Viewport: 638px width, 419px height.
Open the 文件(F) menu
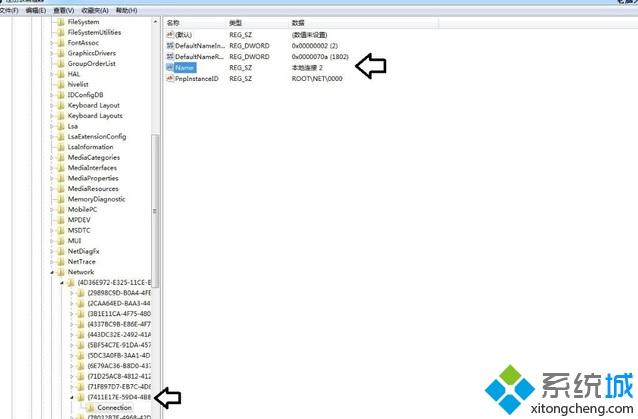click(9, 10)
